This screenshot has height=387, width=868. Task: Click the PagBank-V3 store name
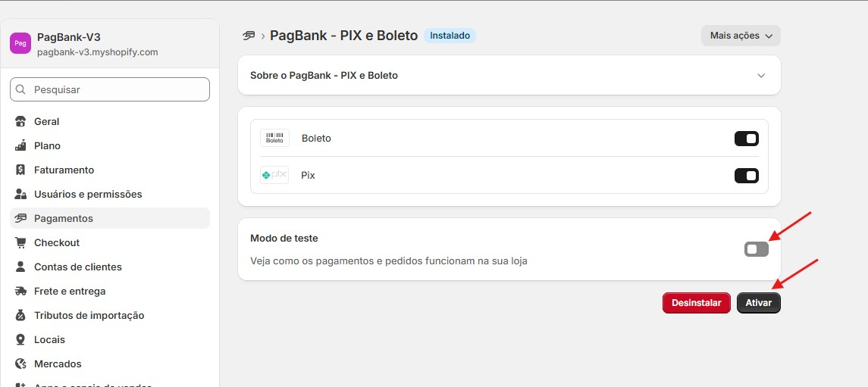point(69,38)
